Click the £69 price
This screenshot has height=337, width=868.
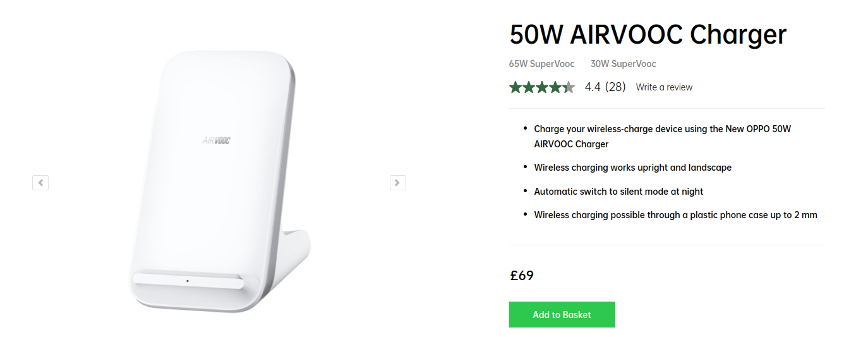tap(522, 276)
